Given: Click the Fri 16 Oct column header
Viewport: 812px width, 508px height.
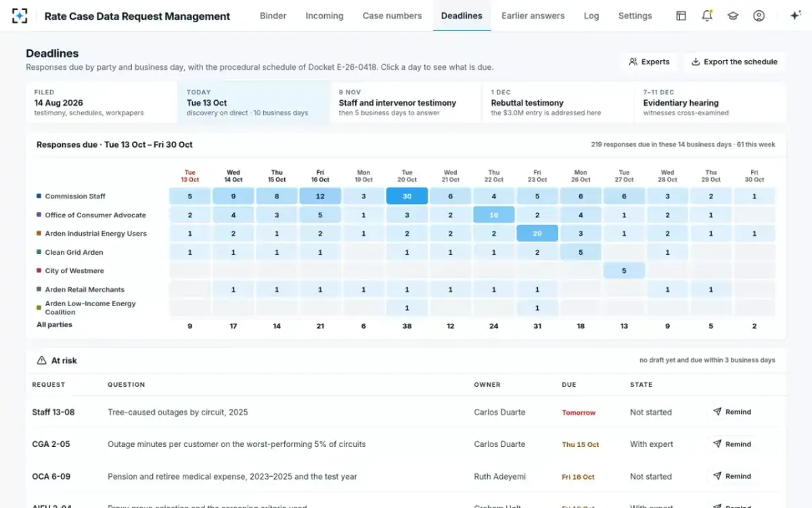Looking at the screenshot, I should (320, 176).
